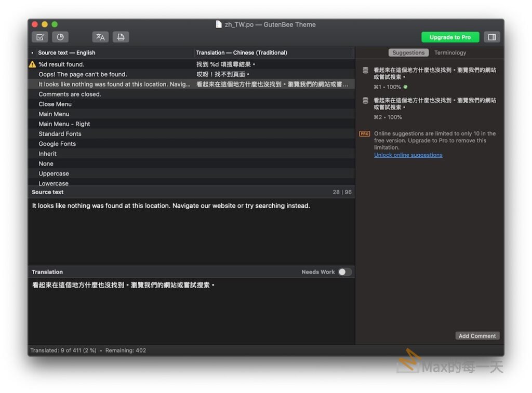Click the Upgrade to Pro button

tap(450, 37)
